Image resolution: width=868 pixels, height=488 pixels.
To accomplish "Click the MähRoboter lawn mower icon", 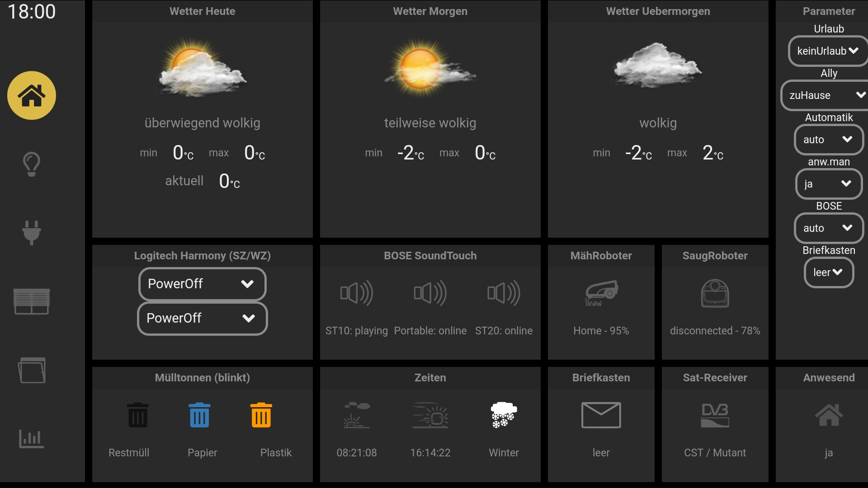I will coord(601,293).
